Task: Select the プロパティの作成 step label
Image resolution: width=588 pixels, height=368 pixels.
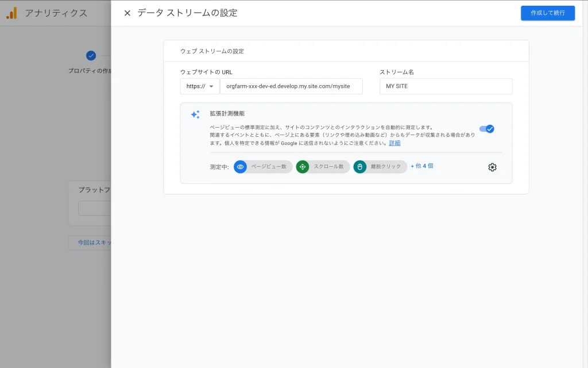Action: tap(90, 71)
